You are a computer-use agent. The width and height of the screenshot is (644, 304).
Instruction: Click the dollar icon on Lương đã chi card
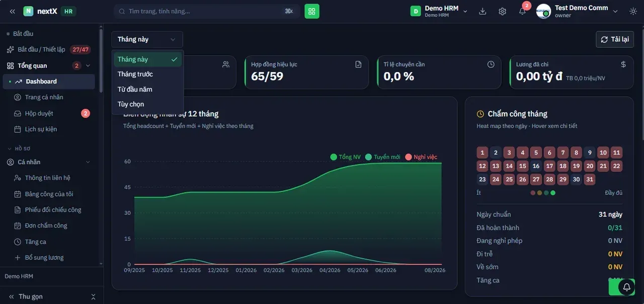coord(623,64)
